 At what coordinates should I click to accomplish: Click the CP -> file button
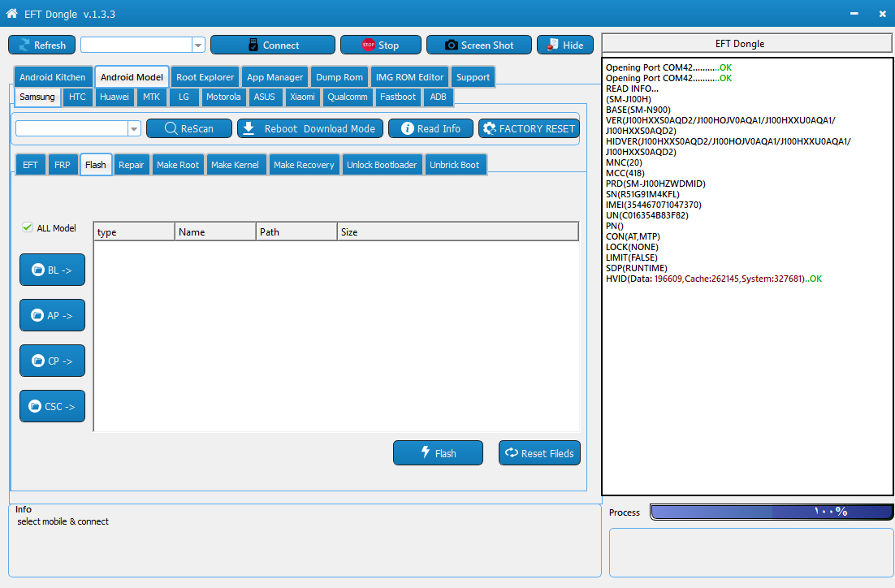click(53, 361)
